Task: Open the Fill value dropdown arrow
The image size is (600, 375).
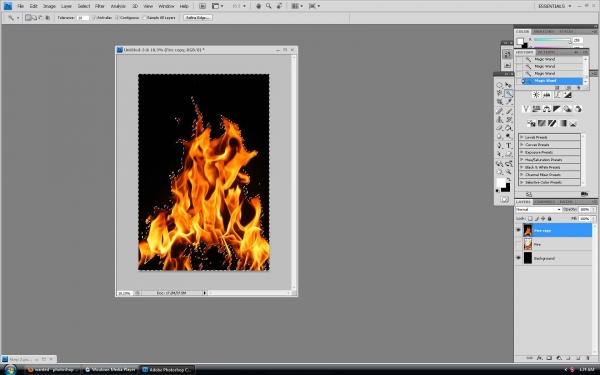Action: tap(593, 218)
